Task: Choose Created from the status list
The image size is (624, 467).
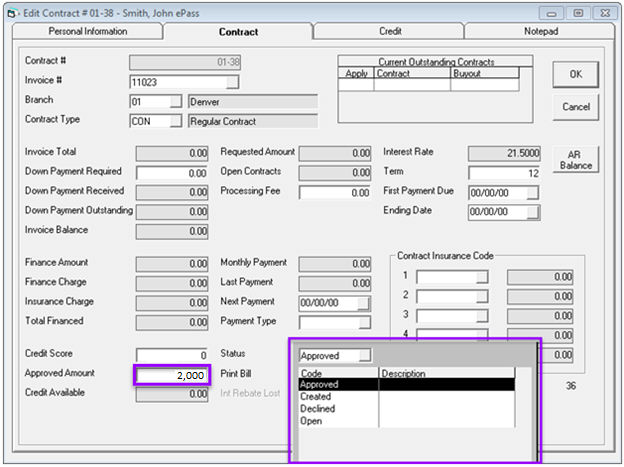Action: point(318,396)
